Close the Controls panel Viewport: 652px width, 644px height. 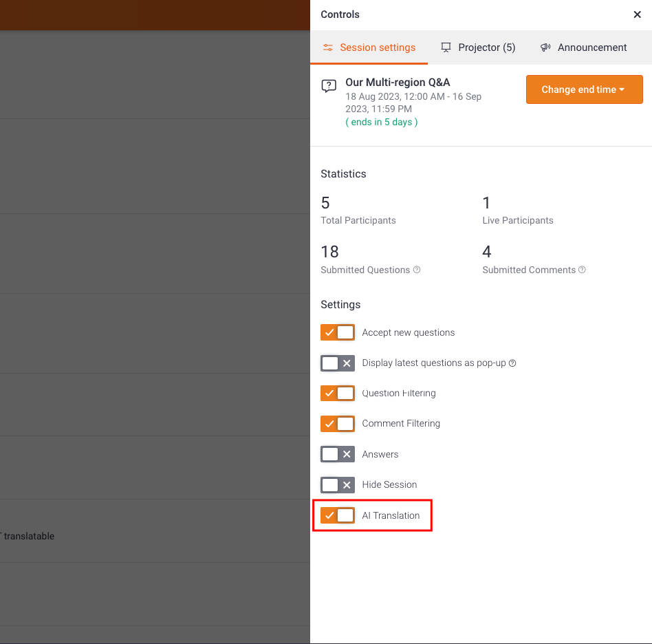[637, 14]
